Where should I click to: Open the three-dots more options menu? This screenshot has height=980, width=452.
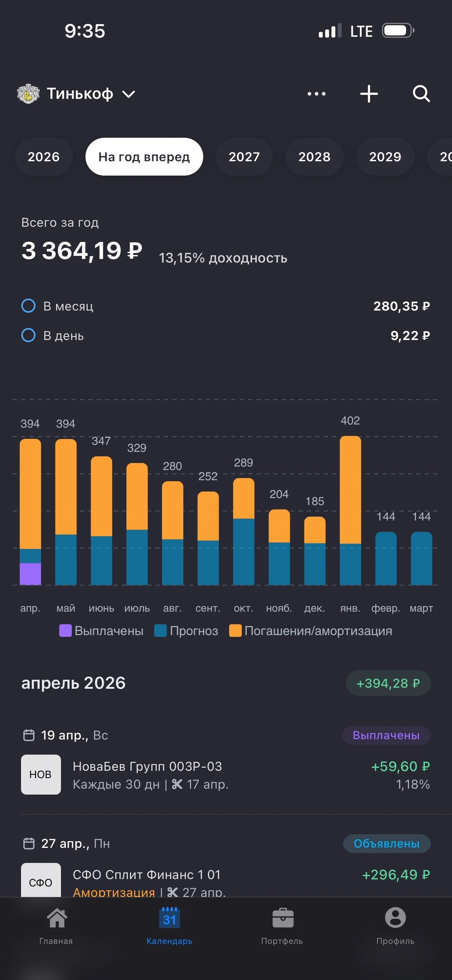point(316,94)
